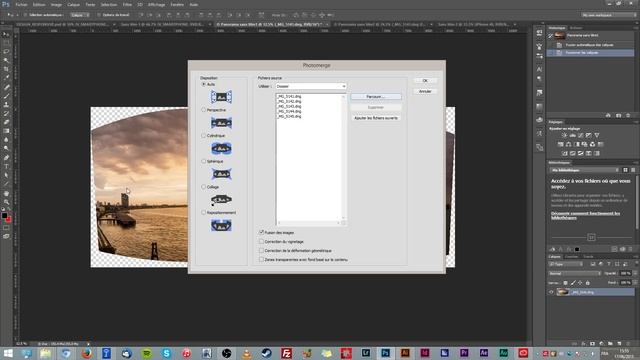Confirm Photomerge with OK button
Image resolution: width=640 pixels, height=360 pixels.
pyautogui.click(x=425, y=81)
